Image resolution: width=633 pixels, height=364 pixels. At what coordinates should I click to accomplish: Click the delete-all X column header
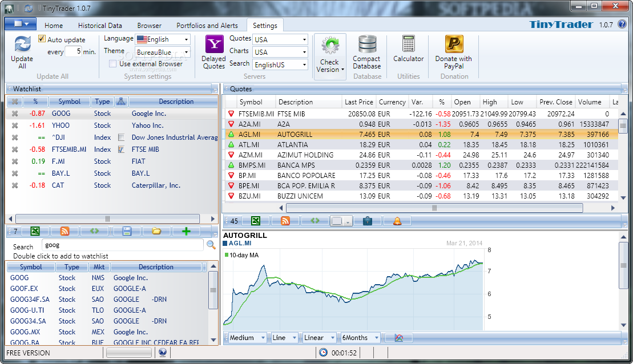[14, 102]
